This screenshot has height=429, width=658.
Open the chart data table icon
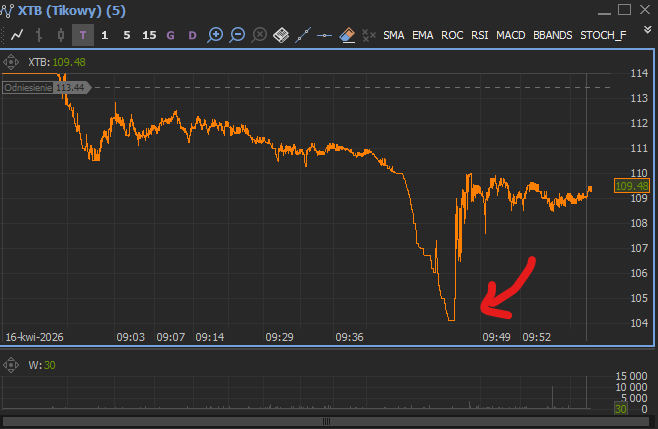tap(281, 35)
